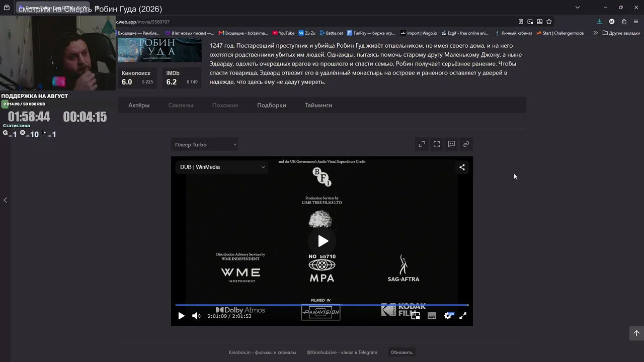Viewport: 644px width, 362px height.
Task: Open the Личный кабинет bookmark
Action: (x=513, y=33)
